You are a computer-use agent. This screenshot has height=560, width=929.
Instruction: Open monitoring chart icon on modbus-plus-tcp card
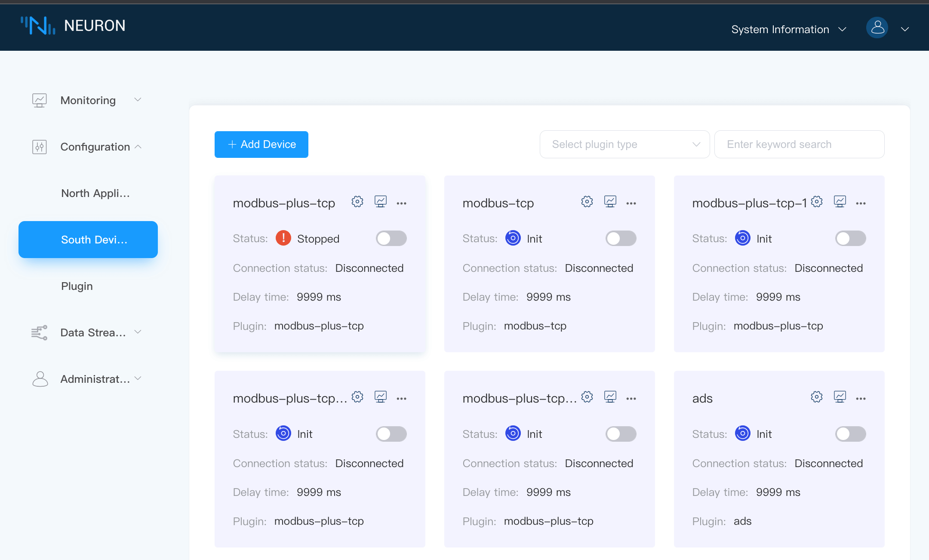(380, 202)
